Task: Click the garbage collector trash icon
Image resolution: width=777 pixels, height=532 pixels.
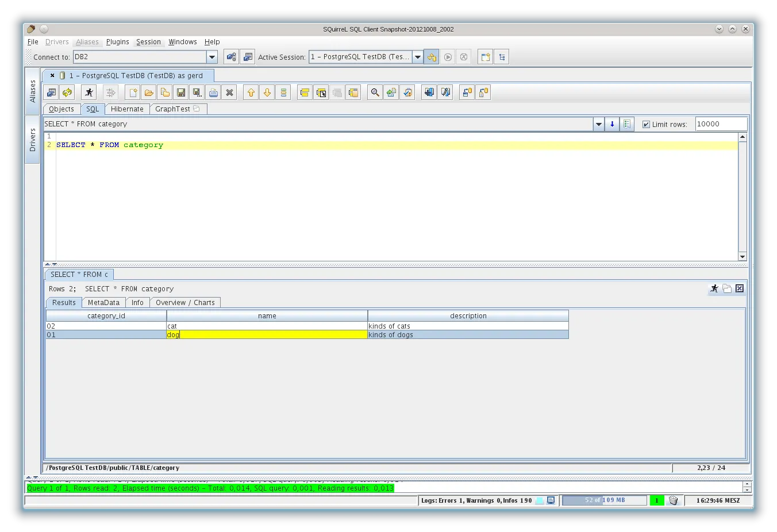Action: (673, 500)
